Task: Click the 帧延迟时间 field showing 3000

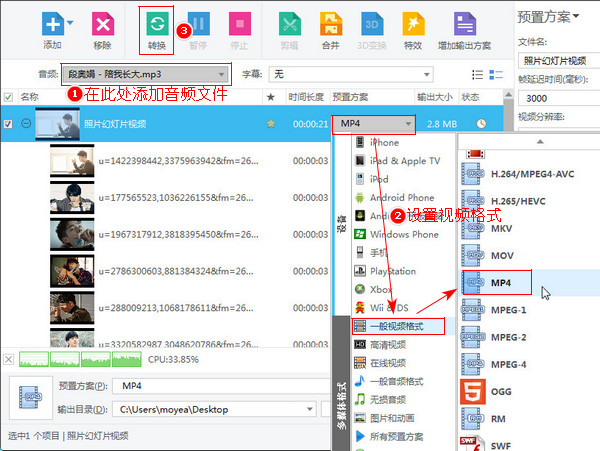Action: click(559, 98)
